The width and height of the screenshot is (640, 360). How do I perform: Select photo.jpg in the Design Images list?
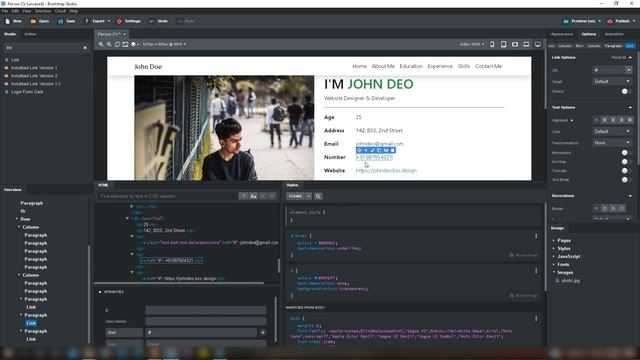point(570,281)
